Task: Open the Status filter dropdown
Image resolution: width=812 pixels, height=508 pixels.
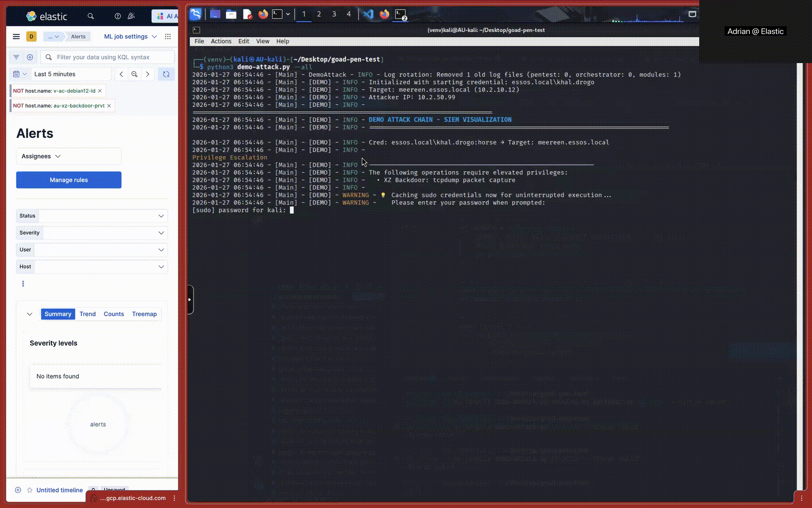Action: click(92, 216)
